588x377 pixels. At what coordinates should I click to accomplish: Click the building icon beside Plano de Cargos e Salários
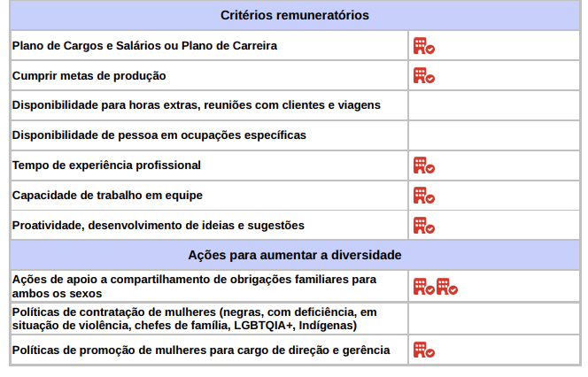coord(423,46)
